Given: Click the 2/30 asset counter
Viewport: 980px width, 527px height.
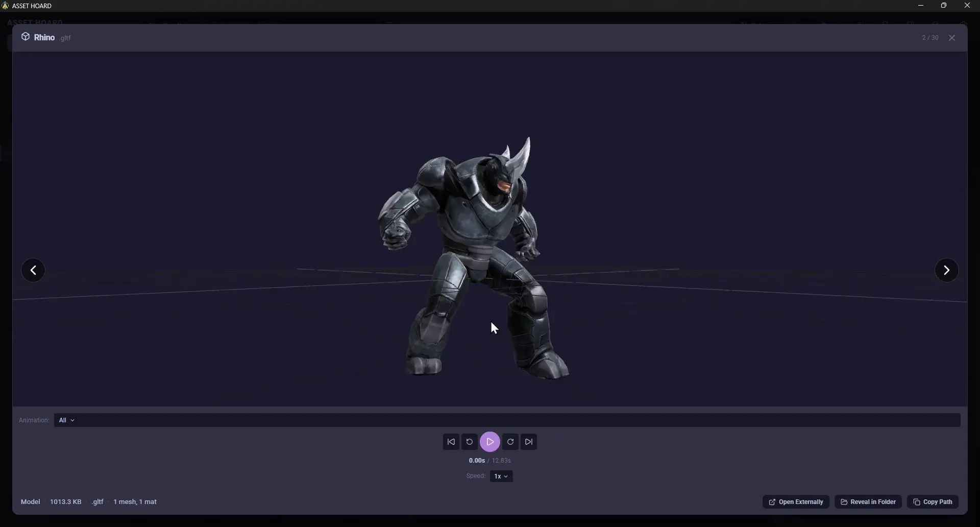Looking at the screenshot, I should coord(930,37).
